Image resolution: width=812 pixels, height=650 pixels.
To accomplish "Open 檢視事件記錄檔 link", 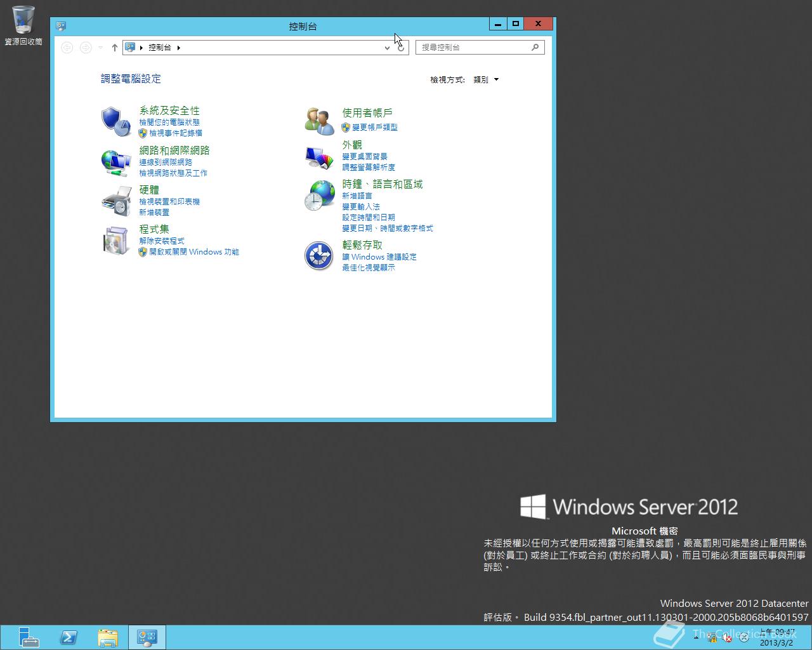I will 176,133.
